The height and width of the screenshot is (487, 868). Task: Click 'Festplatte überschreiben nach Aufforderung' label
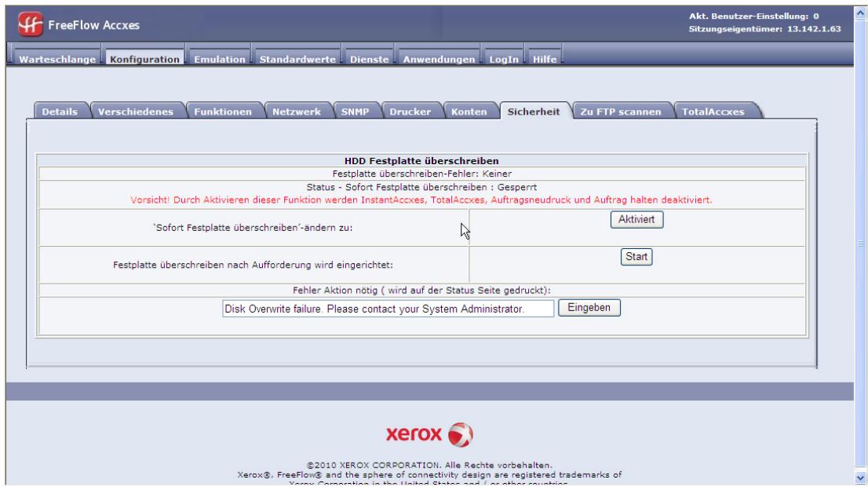[253, 265]
